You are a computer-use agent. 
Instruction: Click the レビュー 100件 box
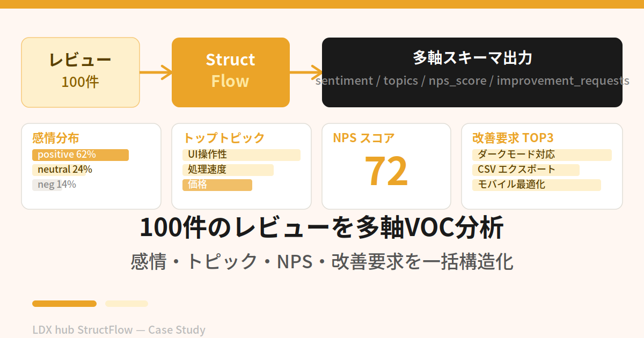click(80, 72)
